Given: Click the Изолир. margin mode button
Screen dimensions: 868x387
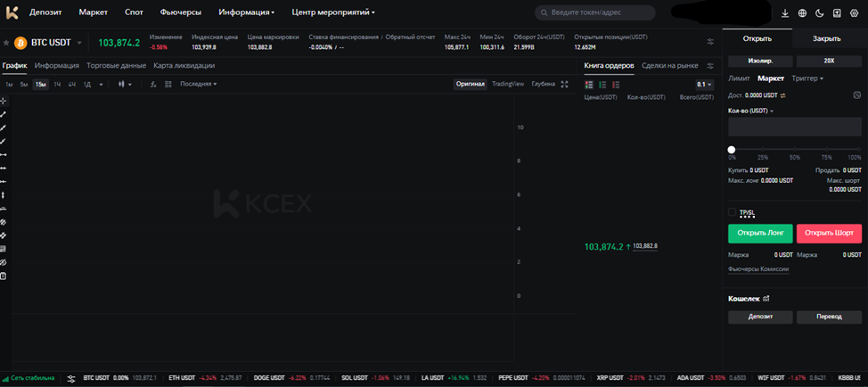Looking at the screenshot, I should pos(760,62).
